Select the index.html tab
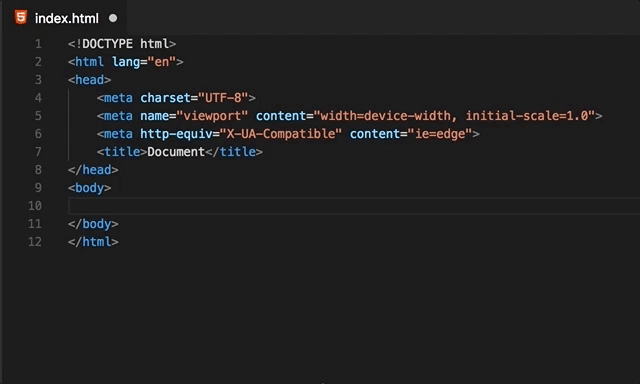This screenshot has height=384, width=640. tap(64, 18)
